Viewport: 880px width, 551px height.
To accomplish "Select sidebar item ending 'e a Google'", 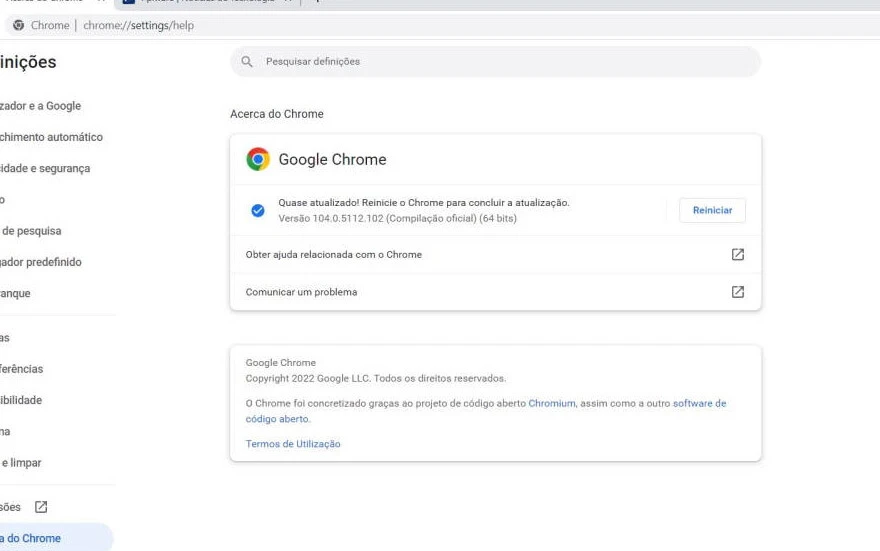I will pyautogui.click(x=40, y=106).
